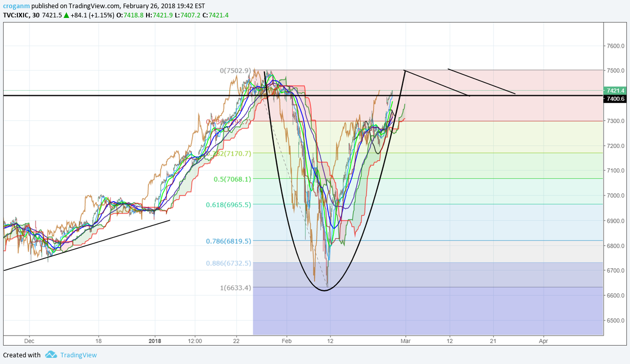Screen dimensions: 630x364
Task: Click the Fibonacci 0.618(6965.5) level label
Action: pos(229,204)
